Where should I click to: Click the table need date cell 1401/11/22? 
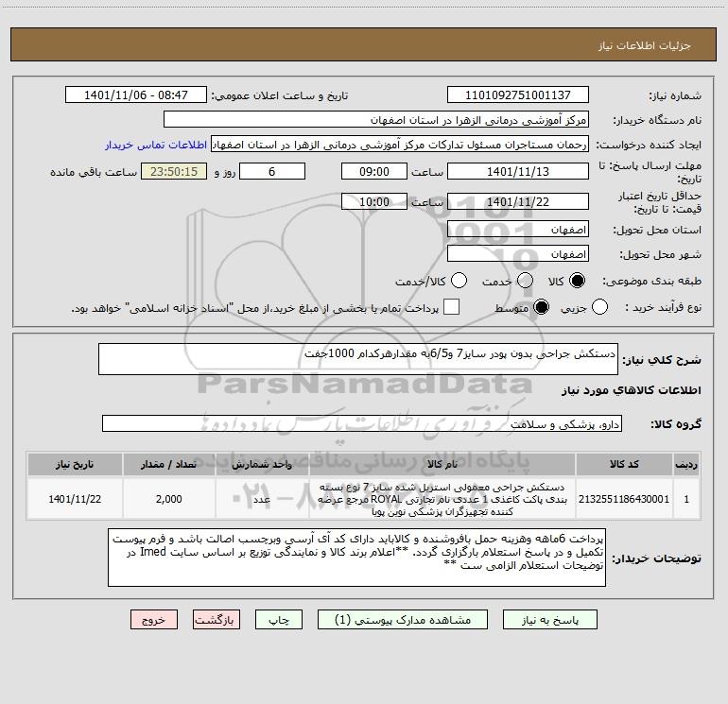[x=75, y=499]
